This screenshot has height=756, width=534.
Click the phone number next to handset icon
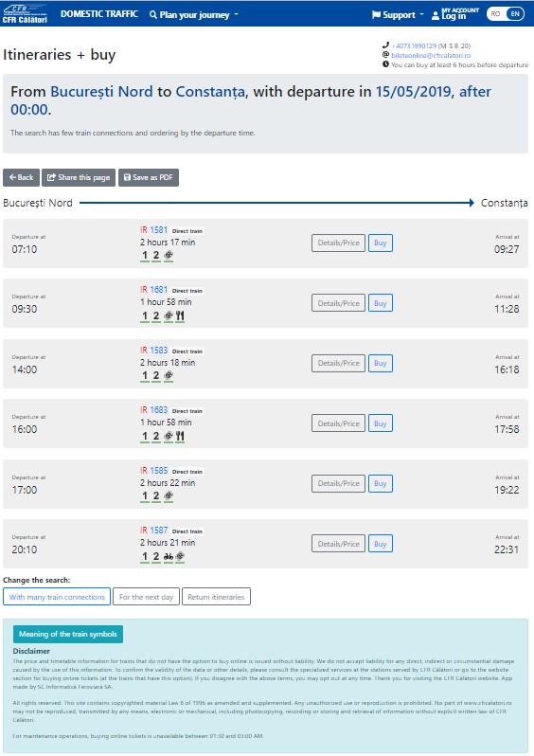pos(414,45)
